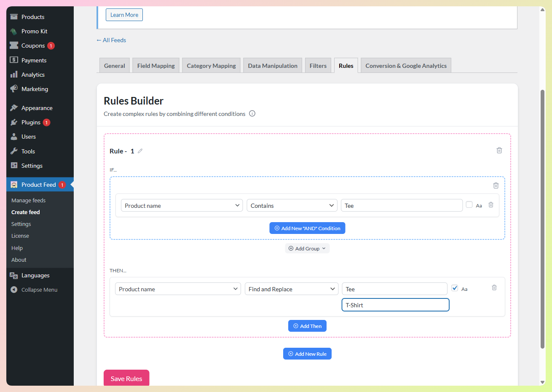Click the Save Rules button

point(126,378)
